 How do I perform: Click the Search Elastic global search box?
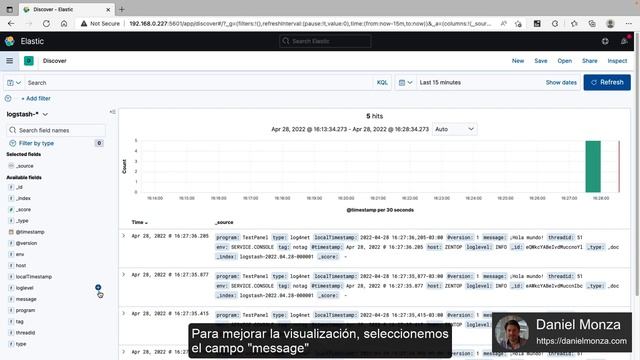click(x=325, y=41)
